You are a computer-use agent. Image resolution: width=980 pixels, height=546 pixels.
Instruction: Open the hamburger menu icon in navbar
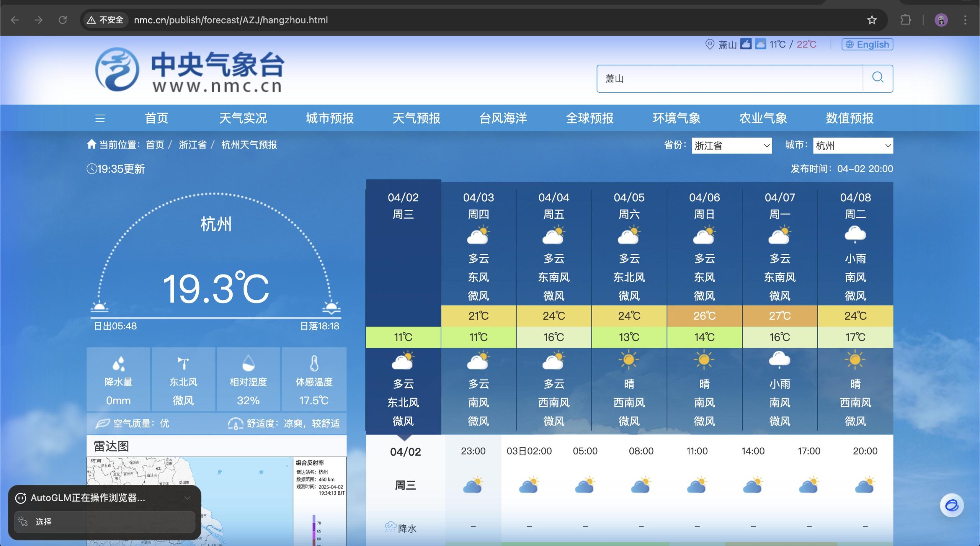[x=100, y=118]
